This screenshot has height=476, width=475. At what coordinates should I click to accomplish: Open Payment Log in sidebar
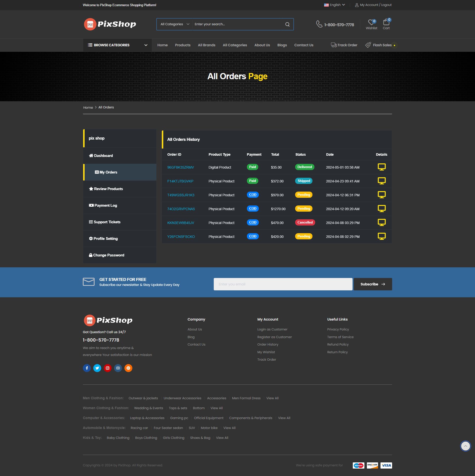pyautogui.click(x=106, y=205)
